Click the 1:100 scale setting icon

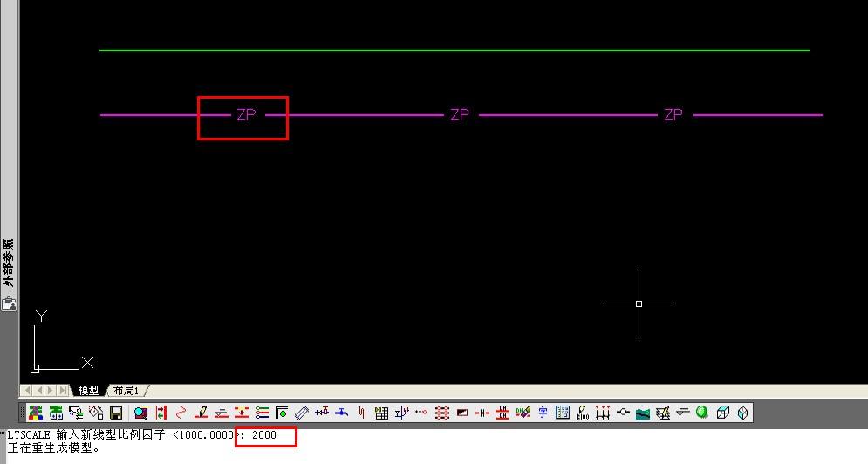point(583,413)
